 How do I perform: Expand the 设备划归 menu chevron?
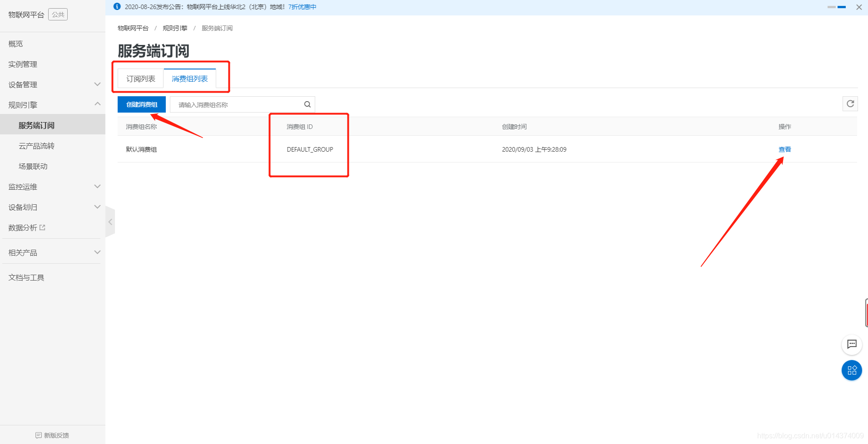(97, 207)
